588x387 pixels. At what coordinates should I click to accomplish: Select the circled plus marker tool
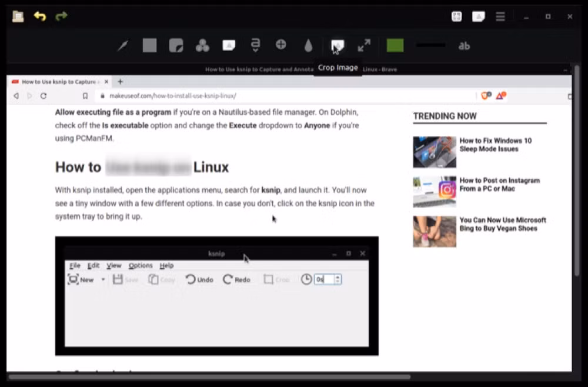click(281, 45)
